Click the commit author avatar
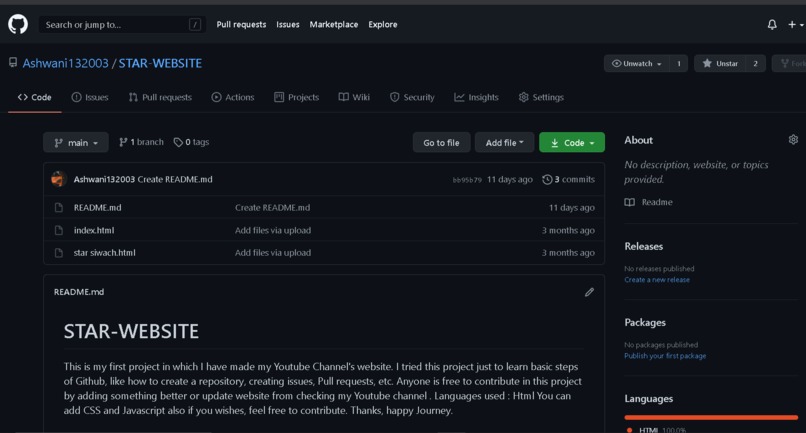The image size is (806, 433). click(x=59, y=179)
